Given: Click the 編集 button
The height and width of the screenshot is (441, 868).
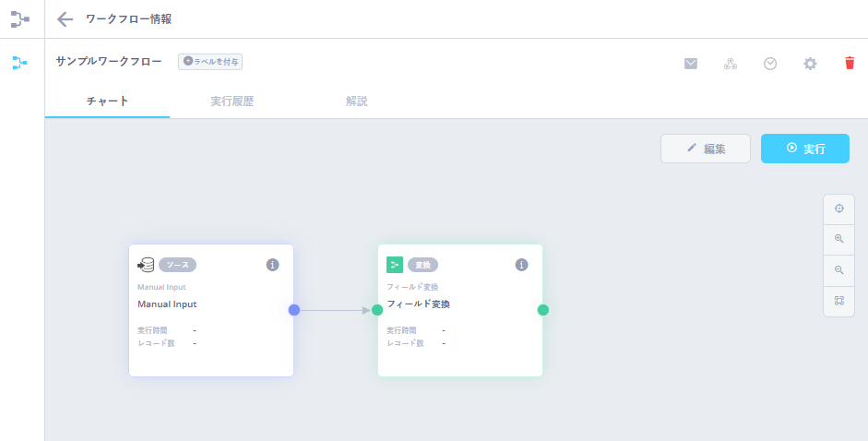Looking at the screenshot, I should [706, 149].
